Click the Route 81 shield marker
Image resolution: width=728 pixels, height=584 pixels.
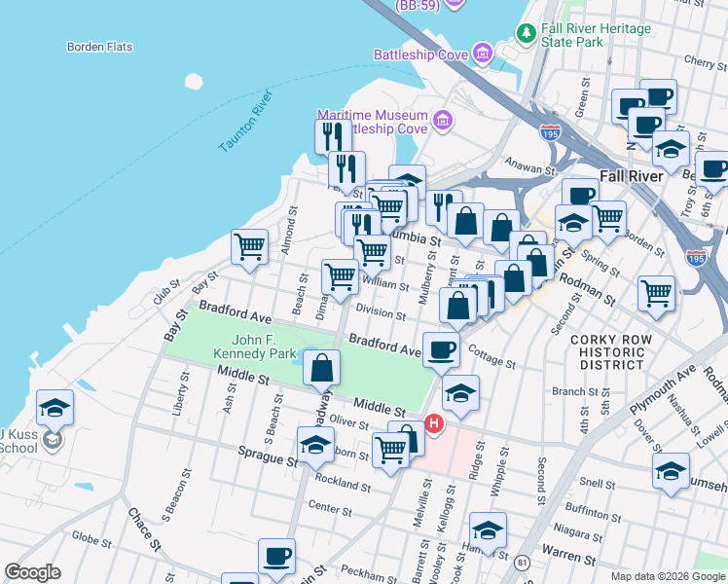pos(523,564)
